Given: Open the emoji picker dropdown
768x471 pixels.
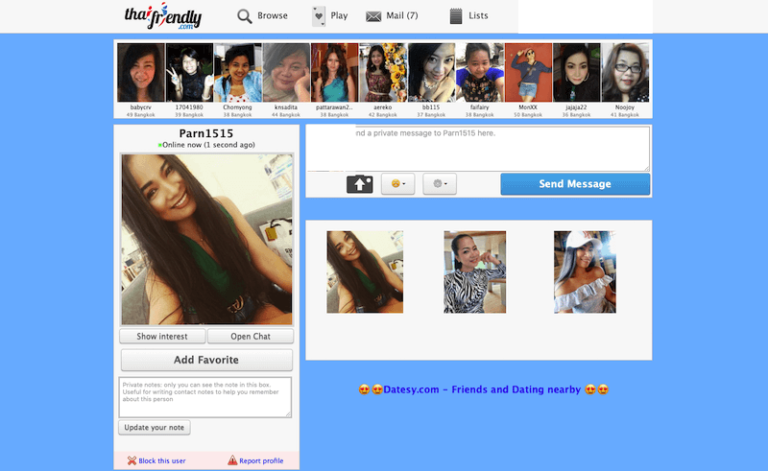Looking at the screenshot, I should (398, 184).
